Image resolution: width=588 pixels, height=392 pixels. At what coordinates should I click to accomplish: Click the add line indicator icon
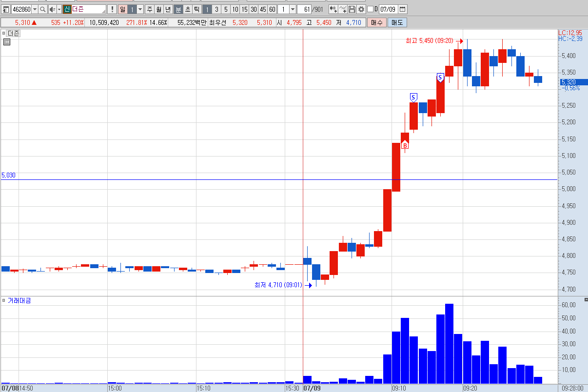[x=343, y=9]
